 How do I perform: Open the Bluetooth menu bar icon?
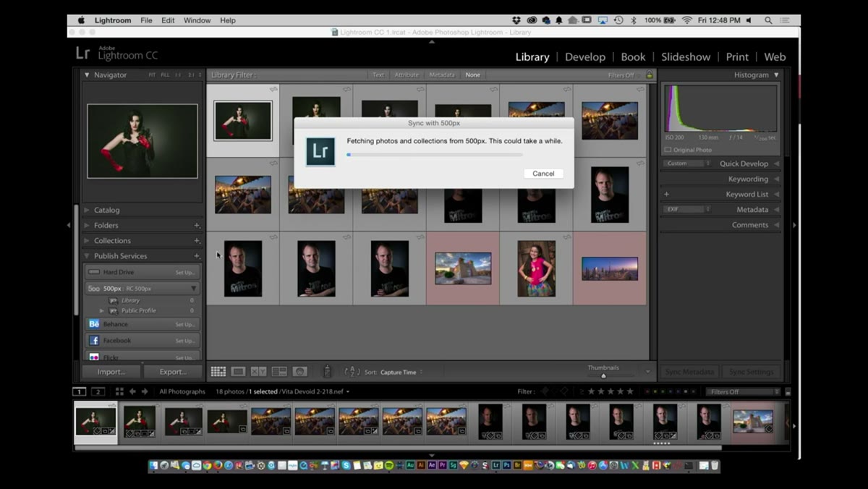[634, 20]
